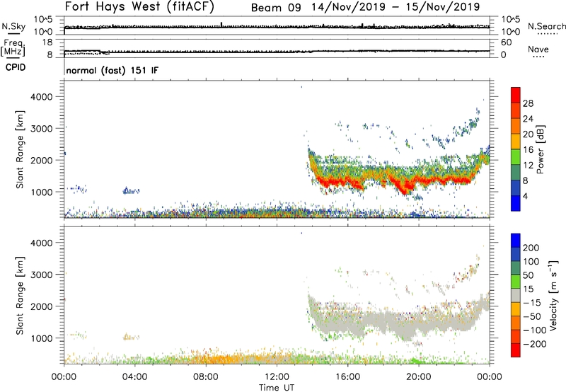Image resolution: width=566 pixels, height=392 pixels.
Task: Select the 28 label on power colorbar
Action: [x=528, y=103]
